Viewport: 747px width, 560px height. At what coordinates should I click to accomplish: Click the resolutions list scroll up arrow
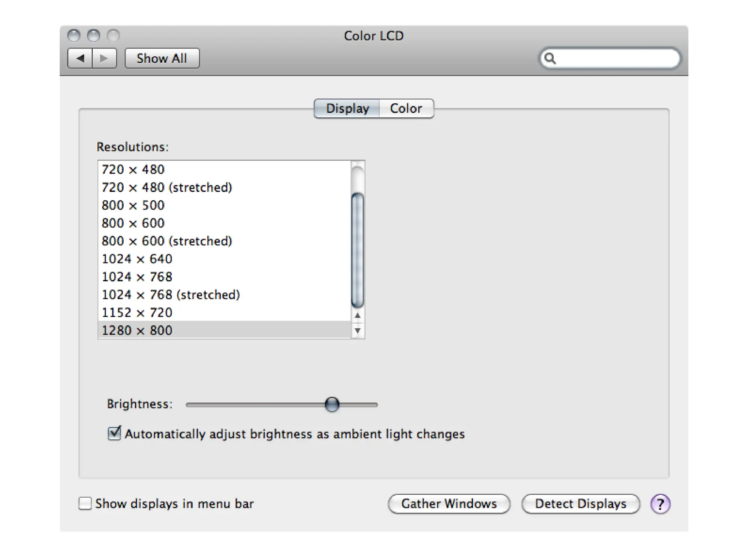(x=357, y=316)
